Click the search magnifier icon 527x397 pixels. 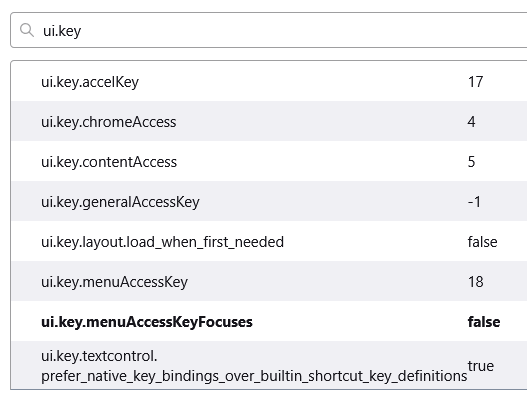coord(27,30)
